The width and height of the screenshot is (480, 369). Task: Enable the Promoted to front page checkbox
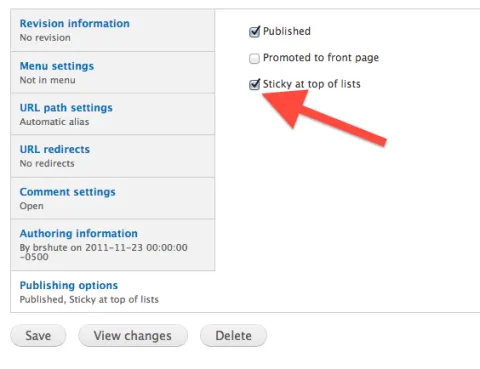coord(254,58)
